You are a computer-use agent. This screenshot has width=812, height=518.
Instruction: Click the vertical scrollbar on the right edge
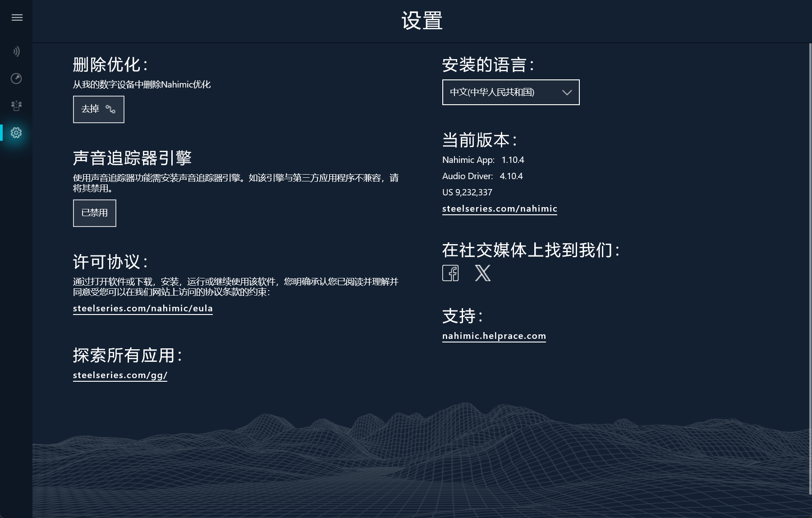[x=810, y=268]
